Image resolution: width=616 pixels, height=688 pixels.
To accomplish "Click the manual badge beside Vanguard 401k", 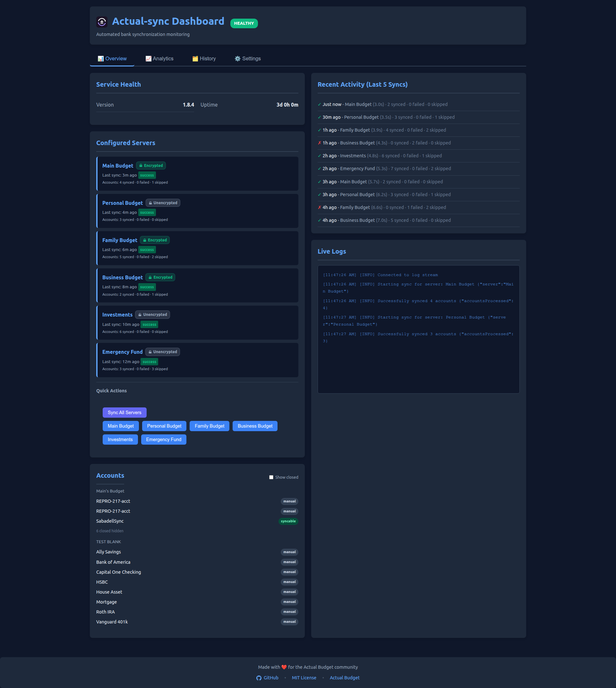I will [x=289, y=622].
